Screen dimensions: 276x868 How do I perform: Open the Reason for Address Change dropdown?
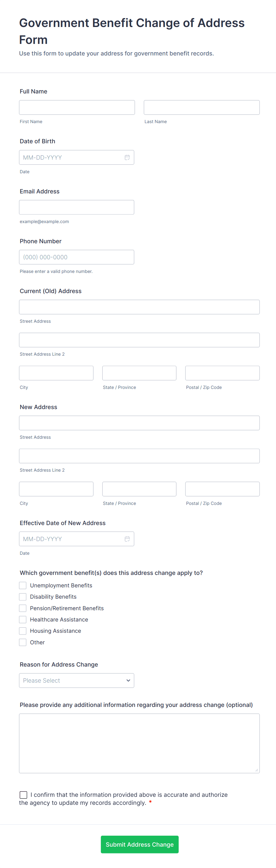(77, 680)
